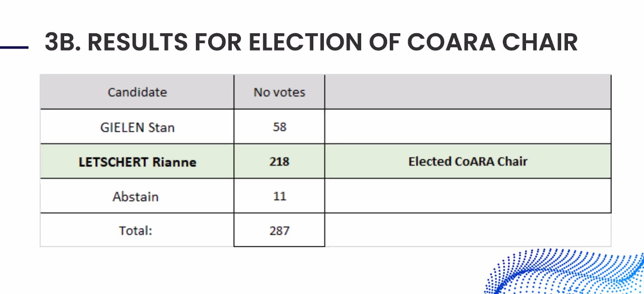
Task: Click the dark blue line beside title
Action: (x=14, y=47)
